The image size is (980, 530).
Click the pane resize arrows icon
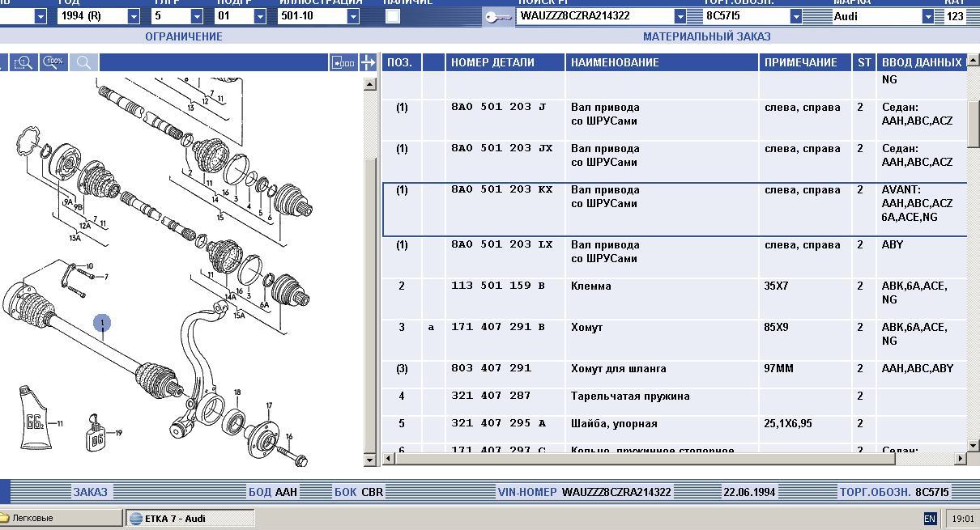pos(369,62)
